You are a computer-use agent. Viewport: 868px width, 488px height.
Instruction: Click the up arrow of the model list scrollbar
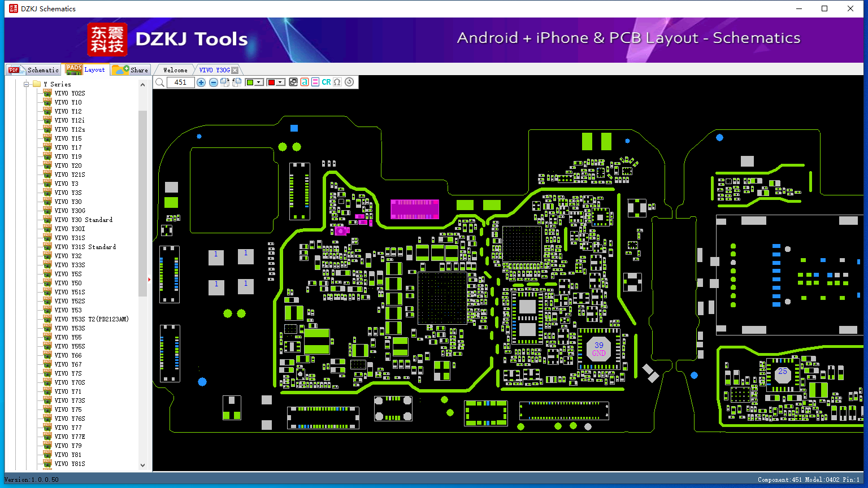pos(142,85)
